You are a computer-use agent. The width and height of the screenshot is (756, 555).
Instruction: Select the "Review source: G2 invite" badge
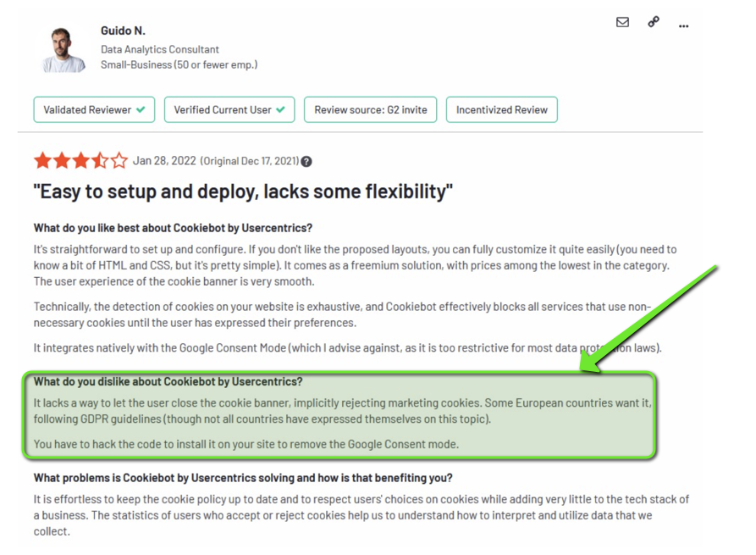370,109
